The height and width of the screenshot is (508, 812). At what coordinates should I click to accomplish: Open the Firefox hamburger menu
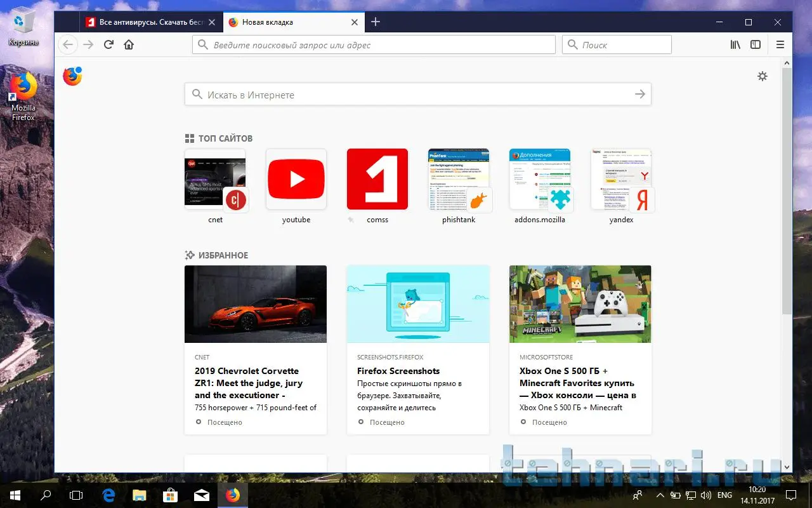(780, 44)
